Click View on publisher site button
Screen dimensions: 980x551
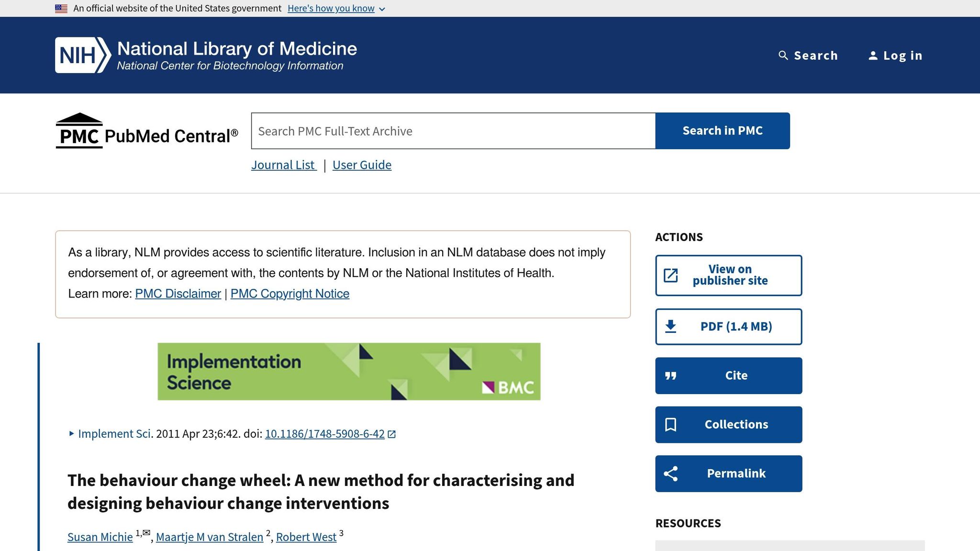(x=728, y=275)
